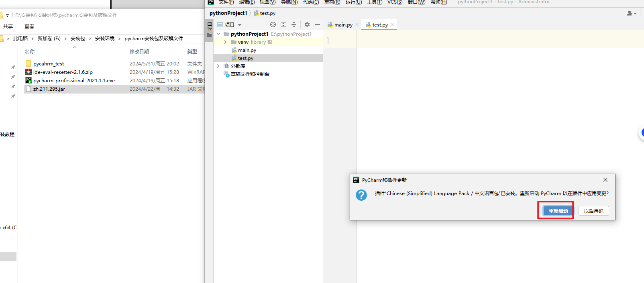The image size is (644, 283).
Task: Open project panel settings gear
Action: (x=307, y=24)
